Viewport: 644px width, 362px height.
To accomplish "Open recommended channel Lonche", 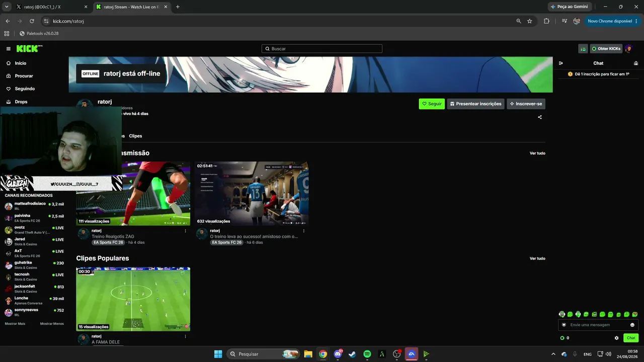I will coord(34,301).
